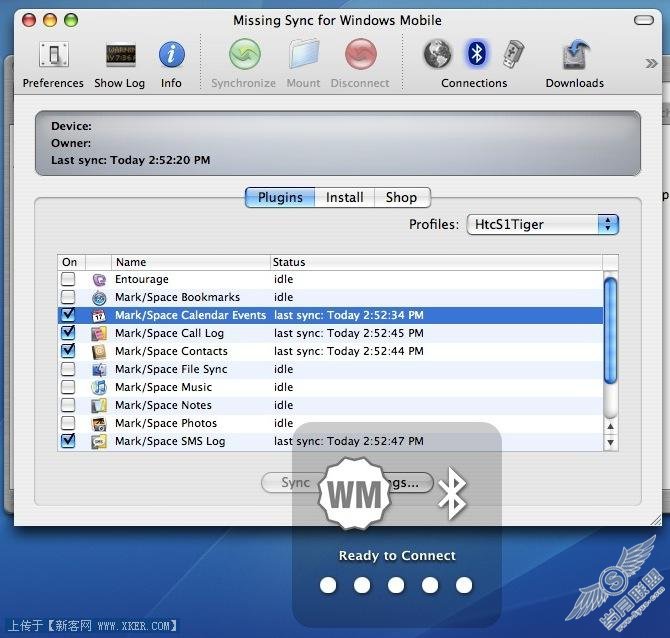
Task: Click the scrollbar up arrow
Action: click(611, 426)
